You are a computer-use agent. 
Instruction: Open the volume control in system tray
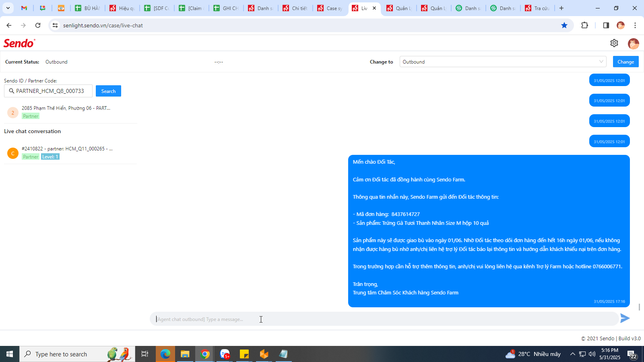pyautogui.click(x=592, y=354)
